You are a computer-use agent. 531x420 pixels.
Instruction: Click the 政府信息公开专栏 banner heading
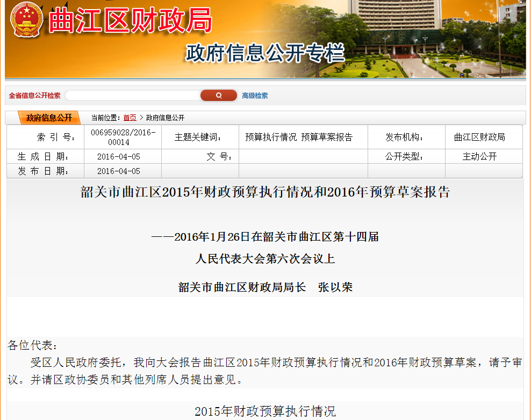coord(265,53)
